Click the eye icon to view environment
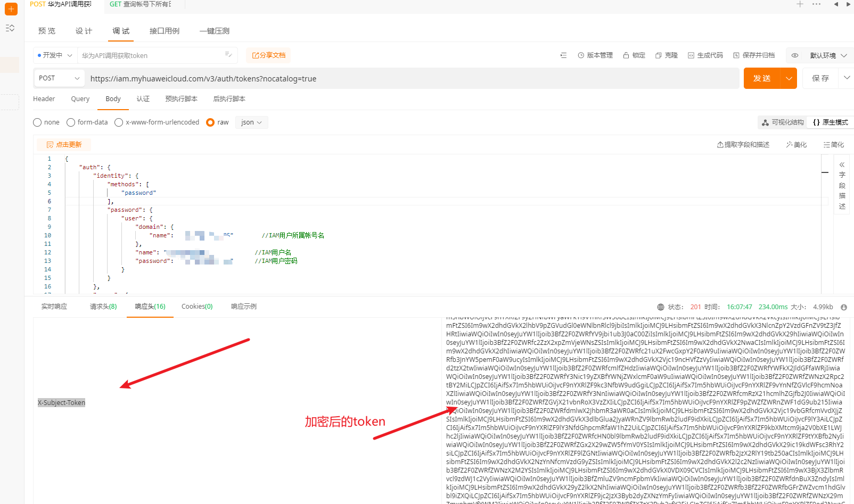Image resolution: width=854 pixels, height=504 pixels. 795,55
